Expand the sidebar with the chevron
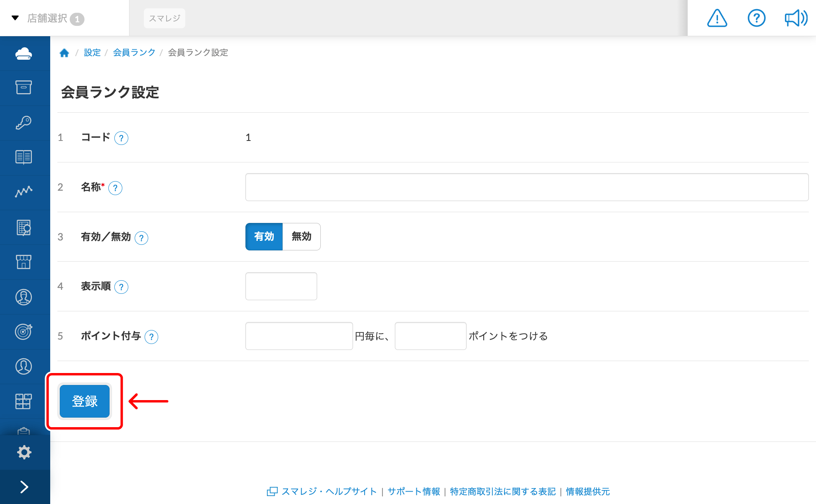 coord(25,486)
